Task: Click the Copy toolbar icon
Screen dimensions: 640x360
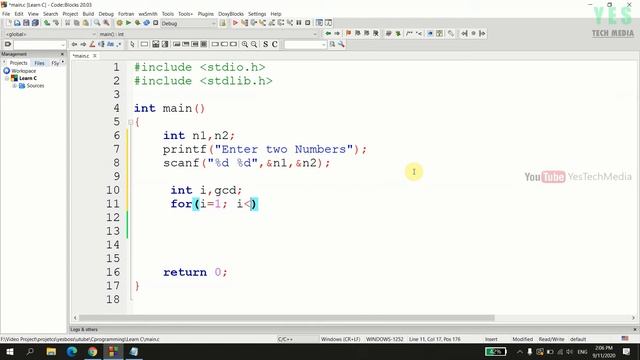Action: point(76,23)
